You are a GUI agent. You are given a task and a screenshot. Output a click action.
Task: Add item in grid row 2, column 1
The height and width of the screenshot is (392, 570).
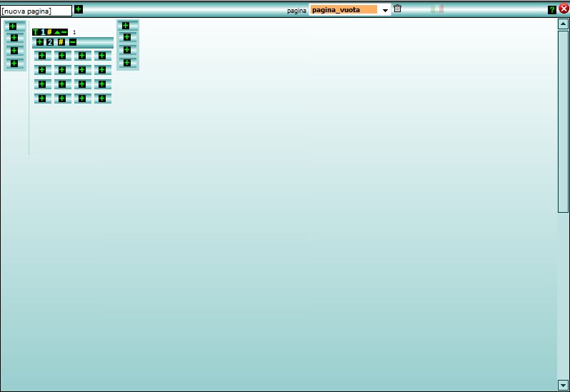[42, 70]
